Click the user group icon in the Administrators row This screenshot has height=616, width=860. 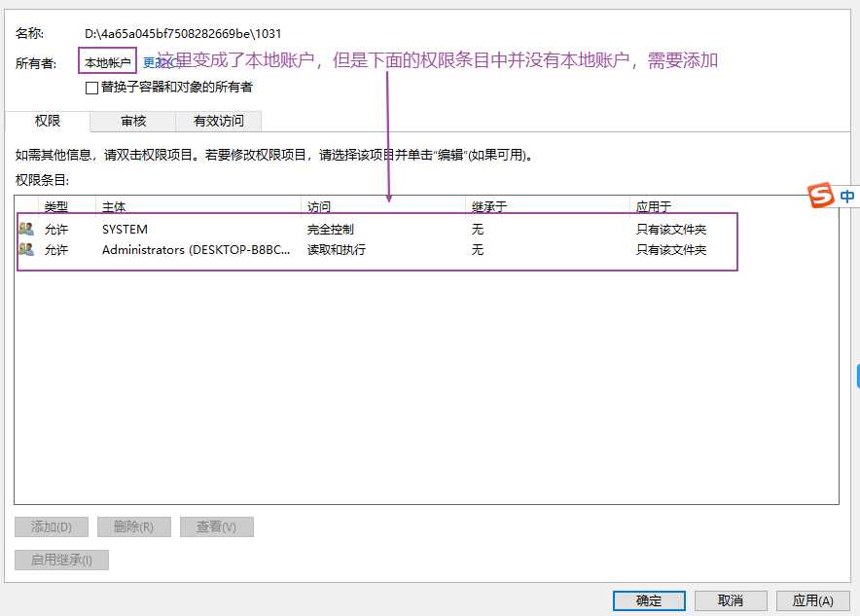26,250
